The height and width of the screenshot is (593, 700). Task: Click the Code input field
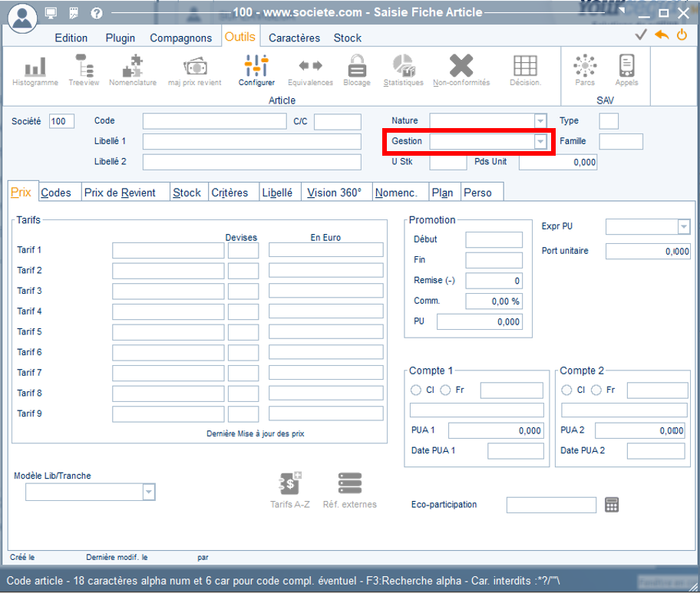click(214, 121)
